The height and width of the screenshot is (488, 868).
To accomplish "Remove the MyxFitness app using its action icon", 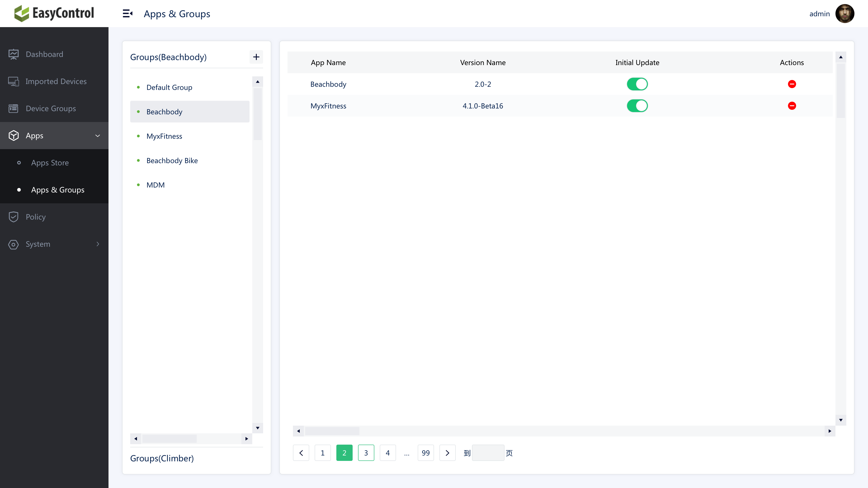I will pyautogui.click(x=792, y=106).
